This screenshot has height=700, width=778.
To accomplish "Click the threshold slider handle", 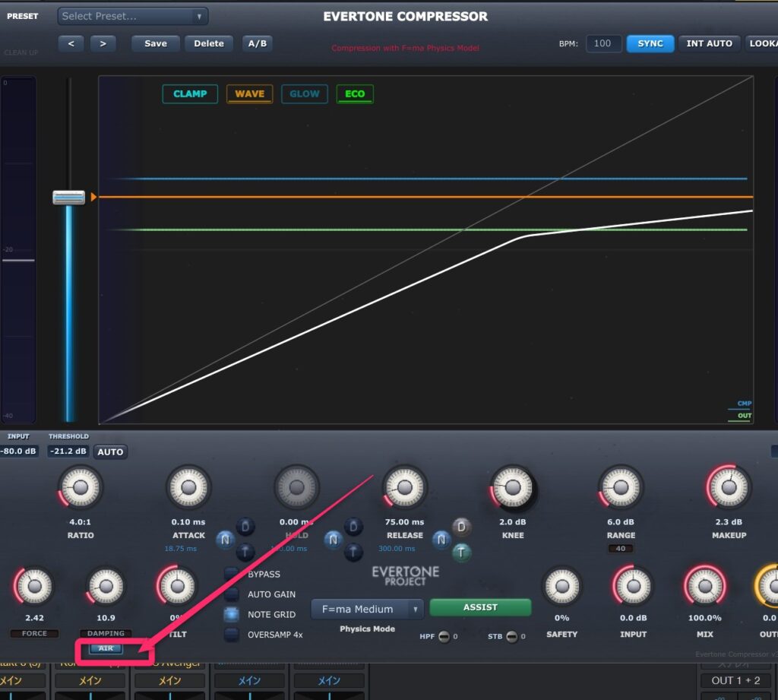I will coord(68,198).
